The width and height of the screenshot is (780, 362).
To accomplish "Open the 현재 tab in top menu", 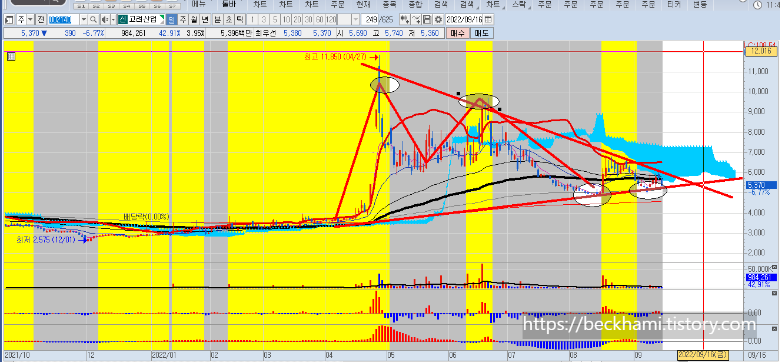I will point(363,4).
